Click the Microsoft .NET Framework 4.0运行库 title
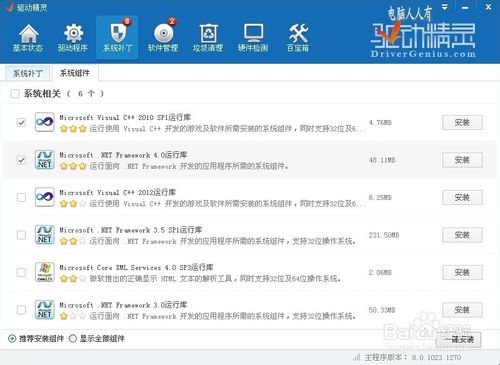Image resolution: width=500 pixels, height=365 pixels. [123, 155]
